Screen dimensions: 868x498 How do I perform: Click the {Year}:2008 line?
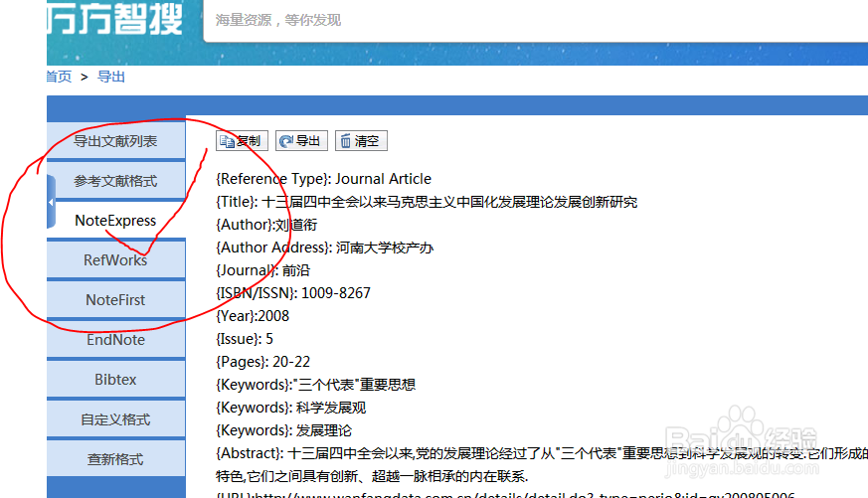pos(253,316)
